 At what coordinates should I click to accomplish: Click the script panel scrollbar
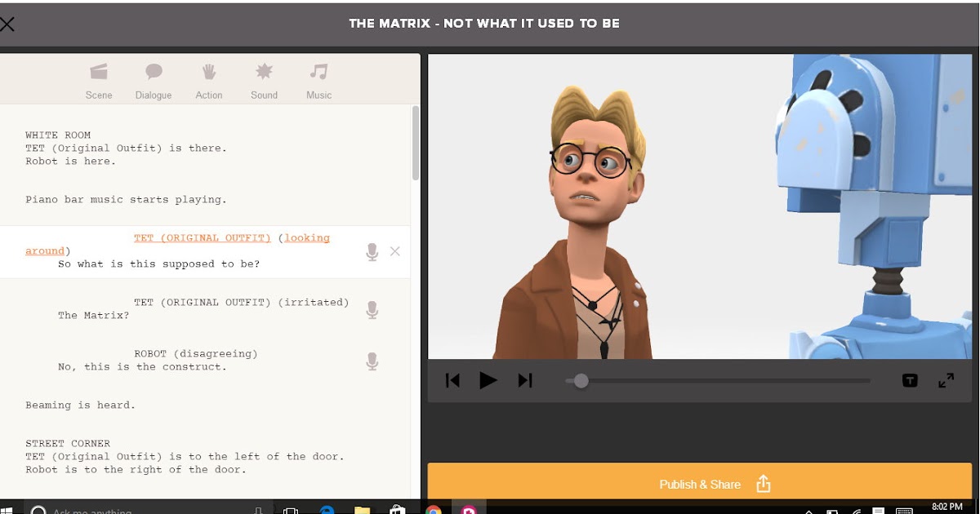coord(415,143)
